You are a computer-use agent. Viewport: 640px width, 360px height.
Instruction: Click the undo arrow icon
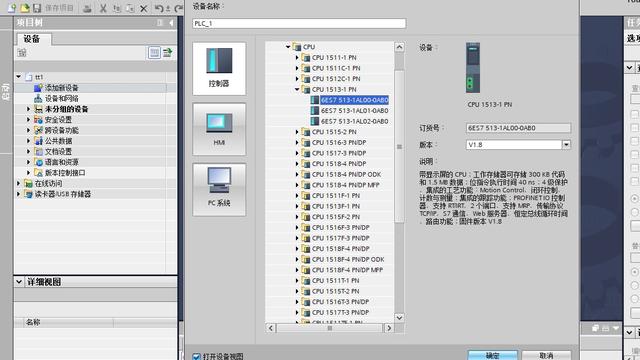pyautogui.click(x=159, y=8)
